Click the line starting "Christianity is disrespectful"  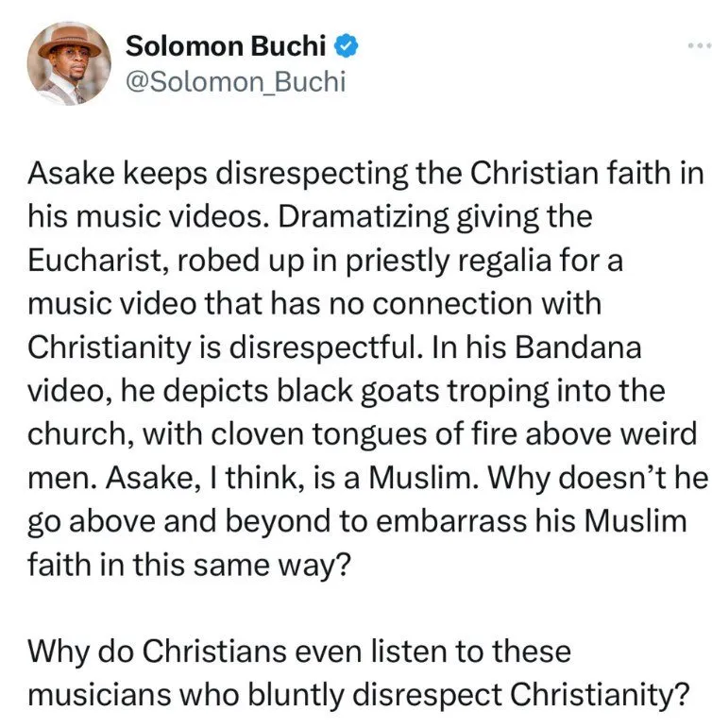click(x=335, y=347)
